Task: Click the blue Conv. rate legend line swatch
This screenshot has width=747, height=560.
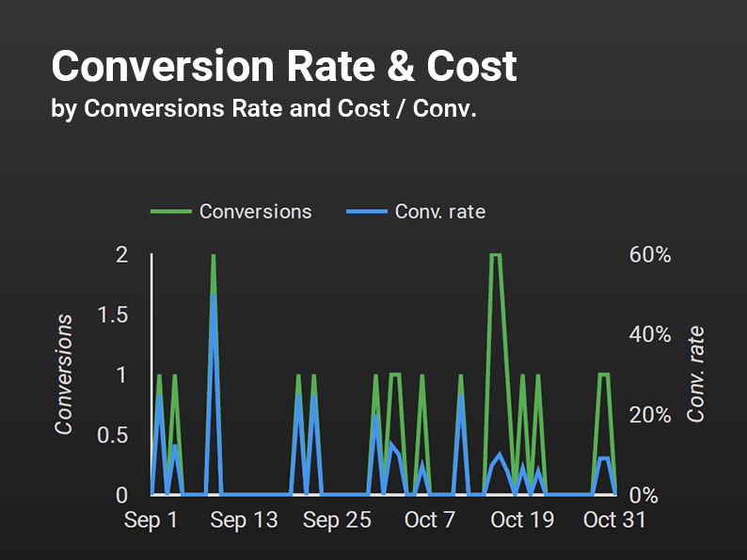Action: 365,212
